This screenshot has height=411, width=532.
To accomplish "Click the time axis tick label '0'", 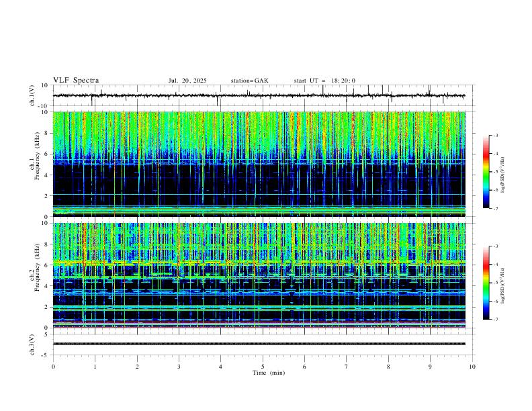I will [53, 367].
